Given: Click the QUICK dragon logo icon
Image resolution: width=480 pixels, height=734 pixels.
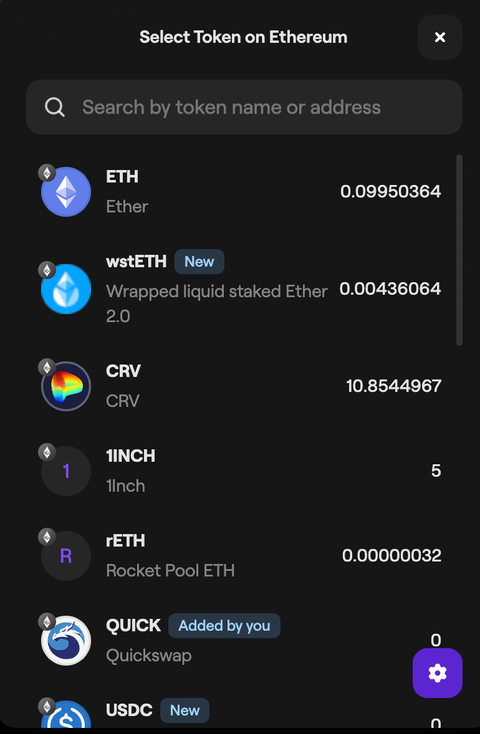Looking at the screenshot, I should click(x=66, y=640).
